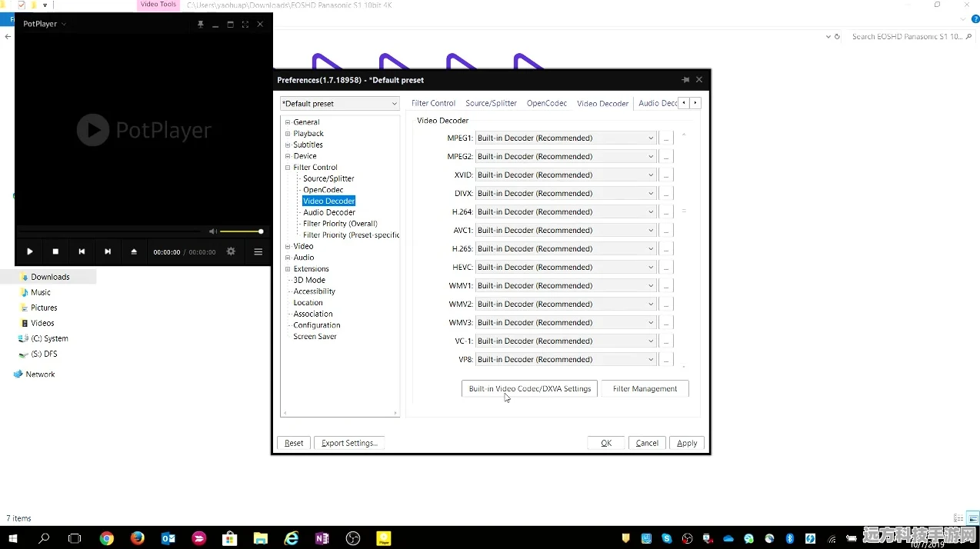The image size is (980, 549).
Task: Click the ellipsis button beside the H.265 decoder
Action: tap(666, 248)
